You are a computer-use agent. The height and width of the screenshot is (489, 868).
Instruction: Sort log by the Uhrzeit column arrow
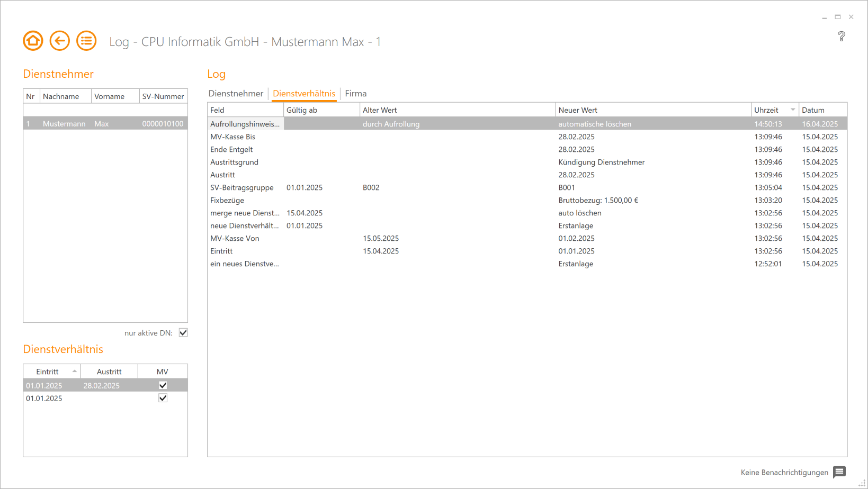pyautogui.click(x=792, y=110)
